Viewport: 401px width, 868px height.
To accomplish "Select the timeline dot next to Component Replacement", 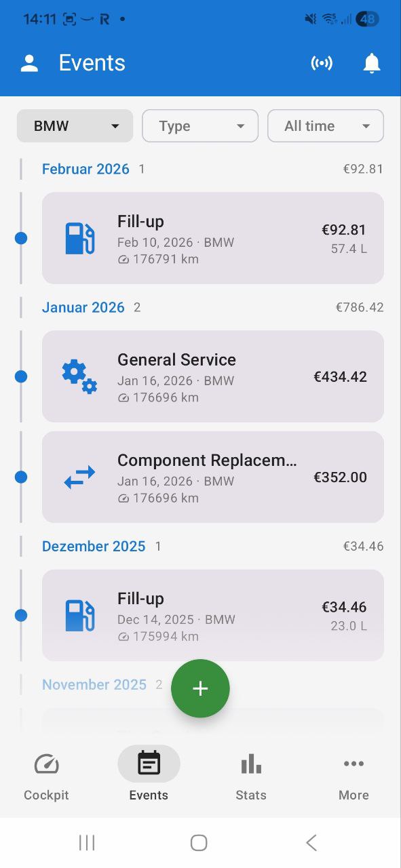I will click(x=21, y=477).
